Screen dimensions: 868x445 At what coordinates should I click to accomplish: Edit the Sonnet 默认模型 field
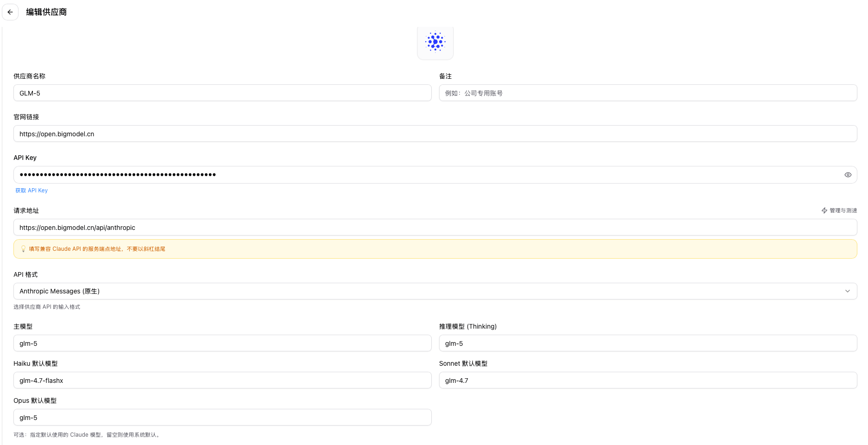pos(648,381)
